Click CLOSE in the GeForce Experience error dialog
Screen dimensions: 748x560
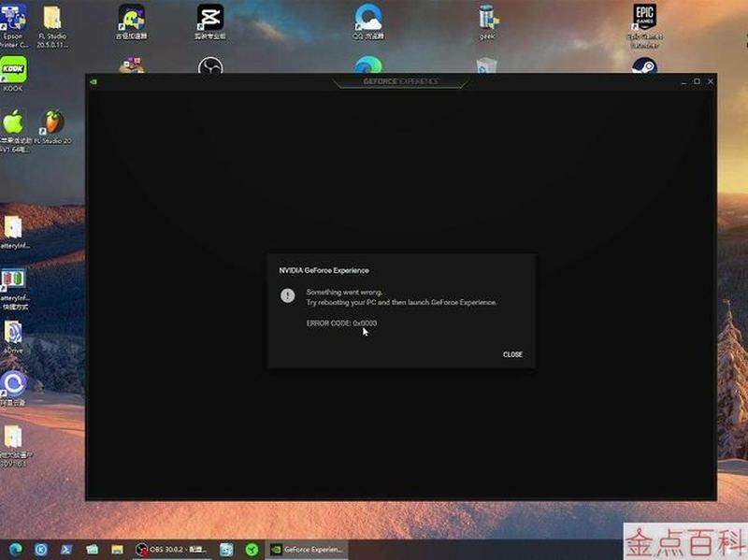click(512, 354)
